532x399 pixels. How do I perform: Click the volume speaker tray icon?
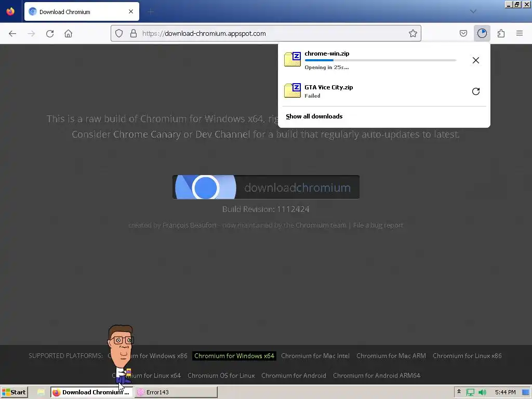pyautogui.click(x=482, y=393)
